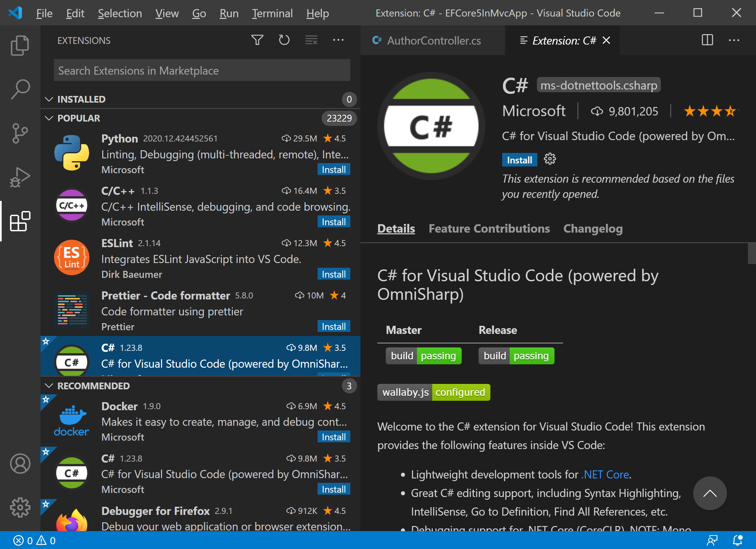The width and height of the screenshot is (756, 549).
Task: Open the notifications bell in status bar
Action: (737, 540)
